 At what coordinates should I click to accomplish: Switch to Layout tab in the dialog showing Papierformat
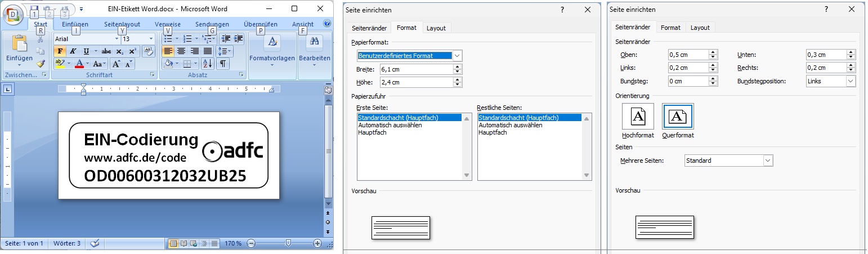(436, 28)
